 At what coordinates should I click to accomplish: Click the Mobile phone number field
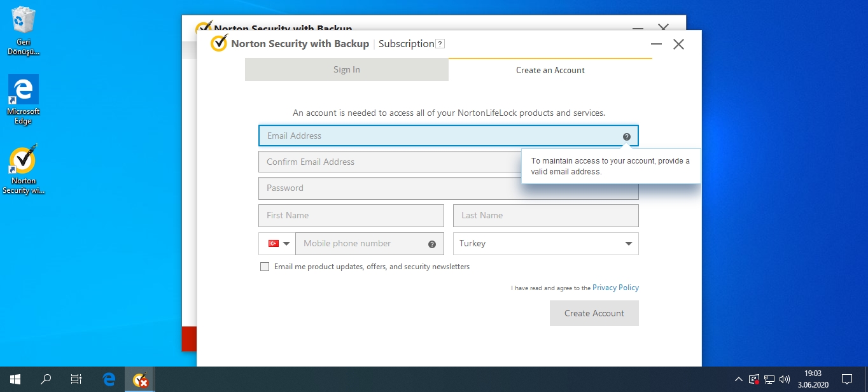370,244
